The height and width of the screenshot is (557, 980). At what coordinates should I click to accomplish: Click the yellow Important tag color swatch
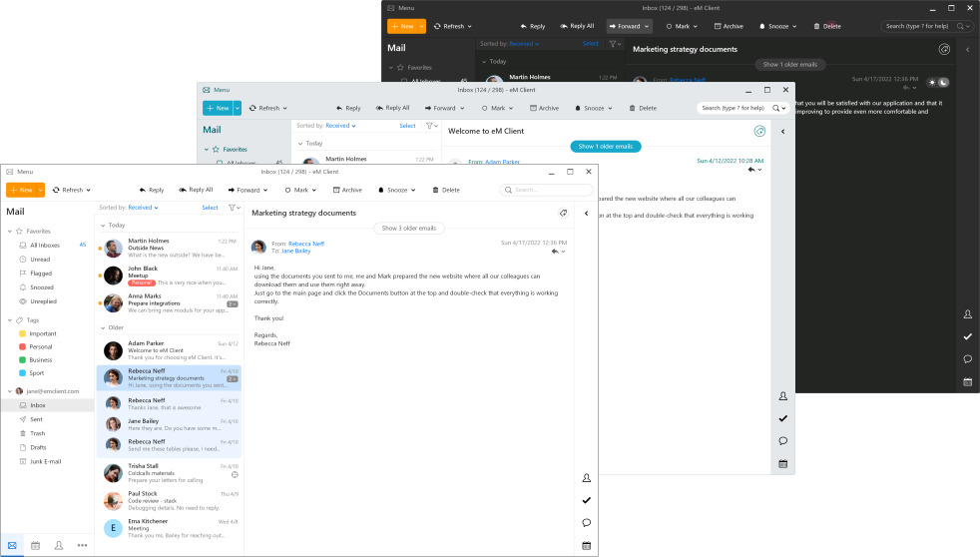22,333
